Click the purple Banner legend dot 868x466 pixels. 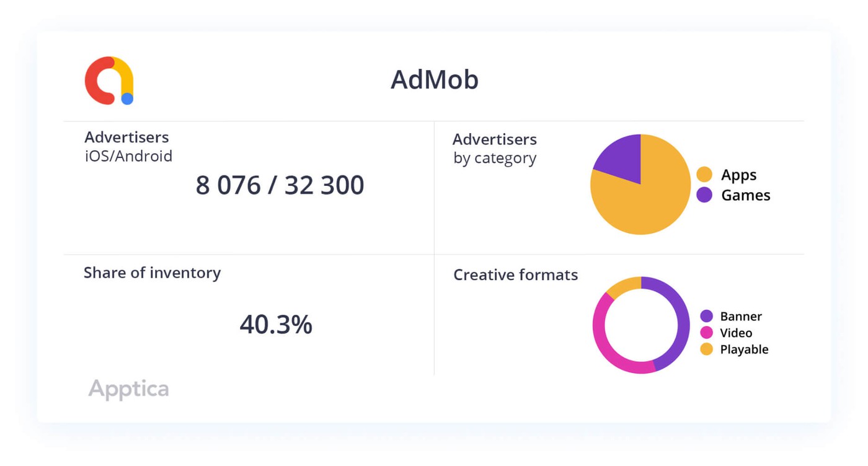706,316
